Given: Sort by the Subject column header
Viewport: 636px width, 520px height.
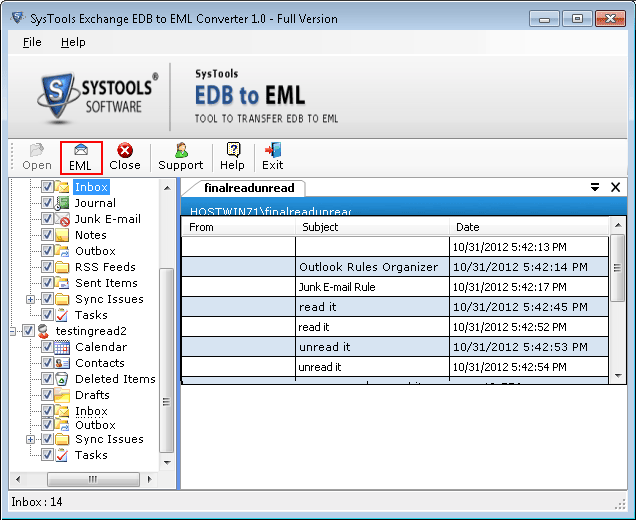Looking at the screenshot, I should pos(372,227).
